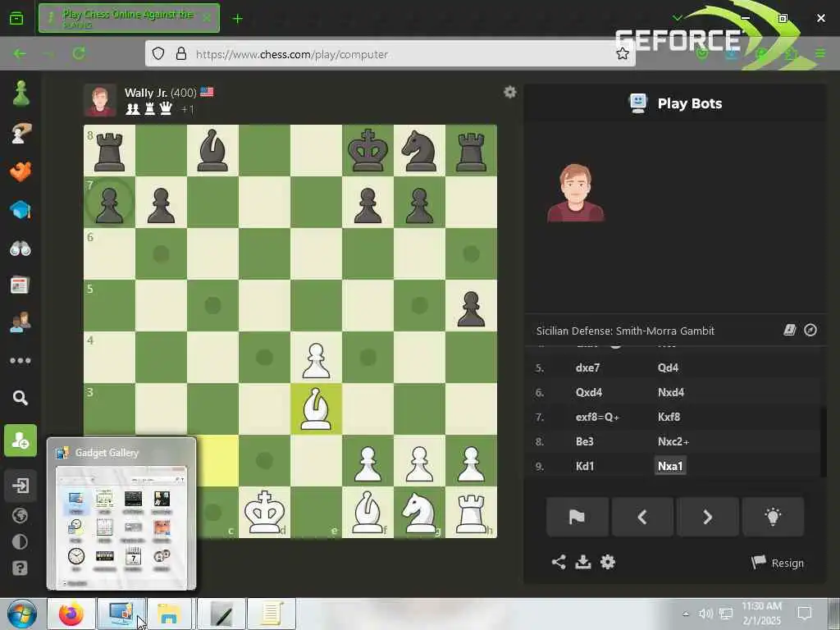Go back one move with left arrow

[x=642, y=517]
